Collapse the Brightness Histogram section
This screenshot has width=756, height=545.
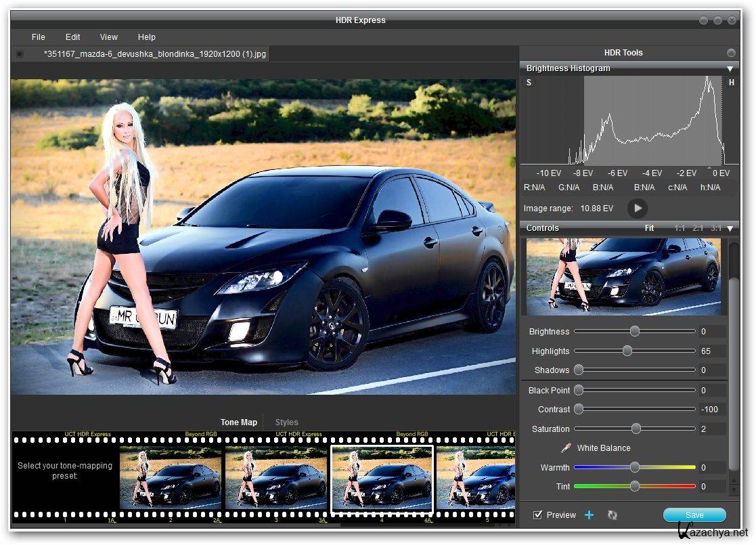730,68
